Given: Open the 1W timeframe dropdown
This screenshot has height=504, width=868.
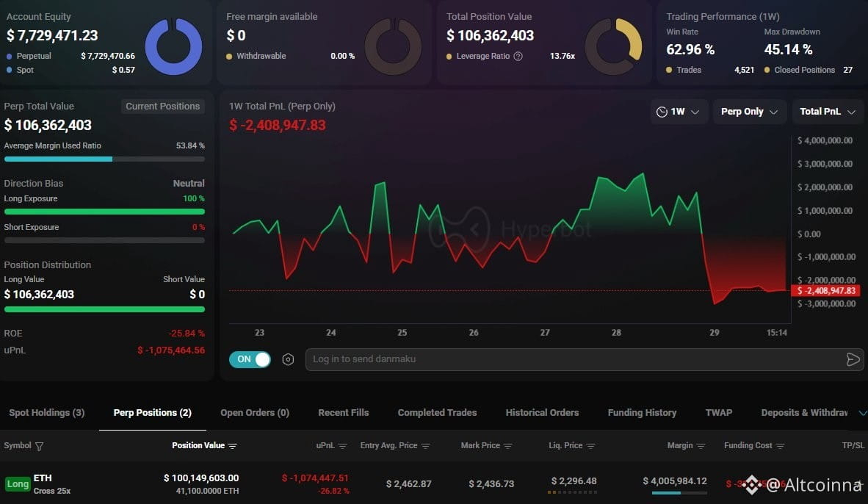Looking at the screenshot, I should coord(678,112).
